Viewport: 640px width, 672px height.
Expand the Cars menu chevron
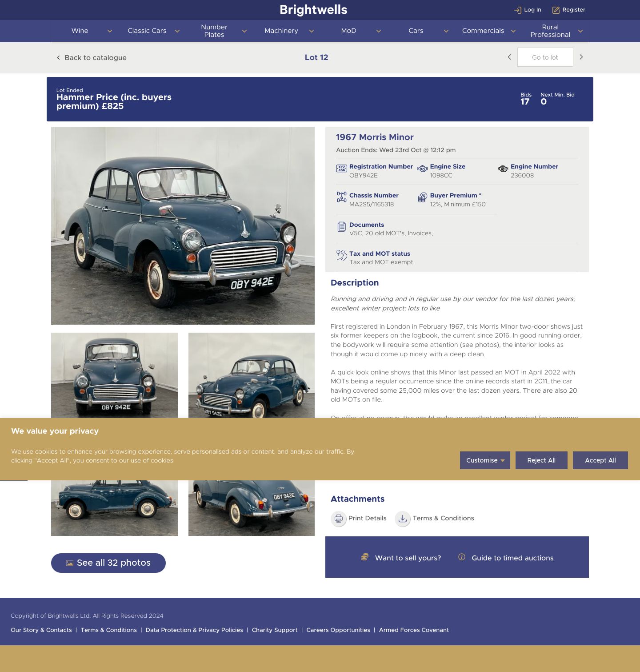click(446, 31)
